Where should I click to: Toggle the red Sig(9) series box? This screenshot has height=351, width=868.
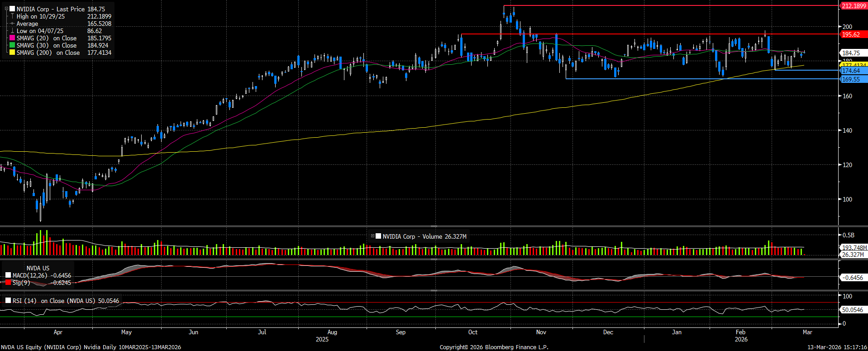[x=8, y=283]
